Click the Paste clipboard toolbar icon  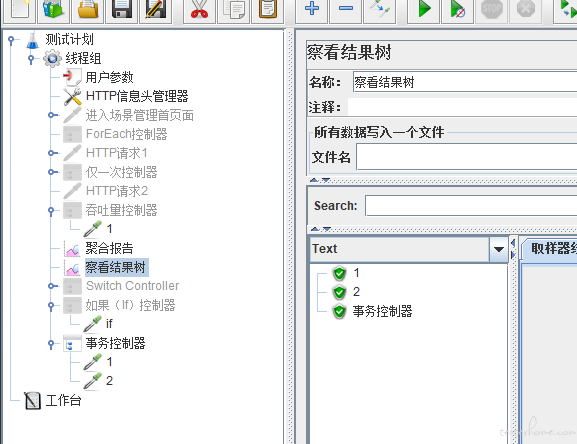[268, 10]
